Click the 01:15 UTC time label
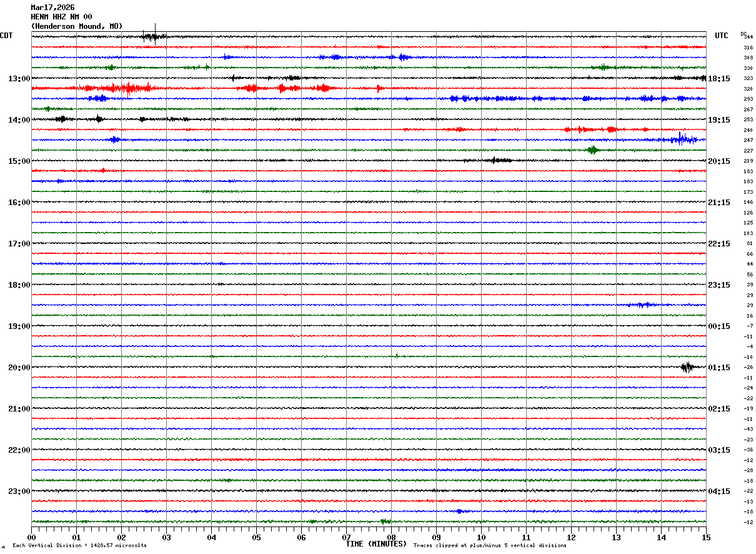This screenshot has width=756, height=554. pyautogui.click(x=719, y=367)
